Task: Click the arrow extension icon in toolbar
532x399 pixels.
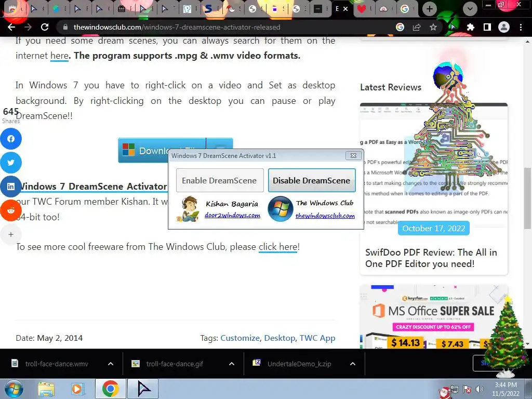Action: point(453,27)
